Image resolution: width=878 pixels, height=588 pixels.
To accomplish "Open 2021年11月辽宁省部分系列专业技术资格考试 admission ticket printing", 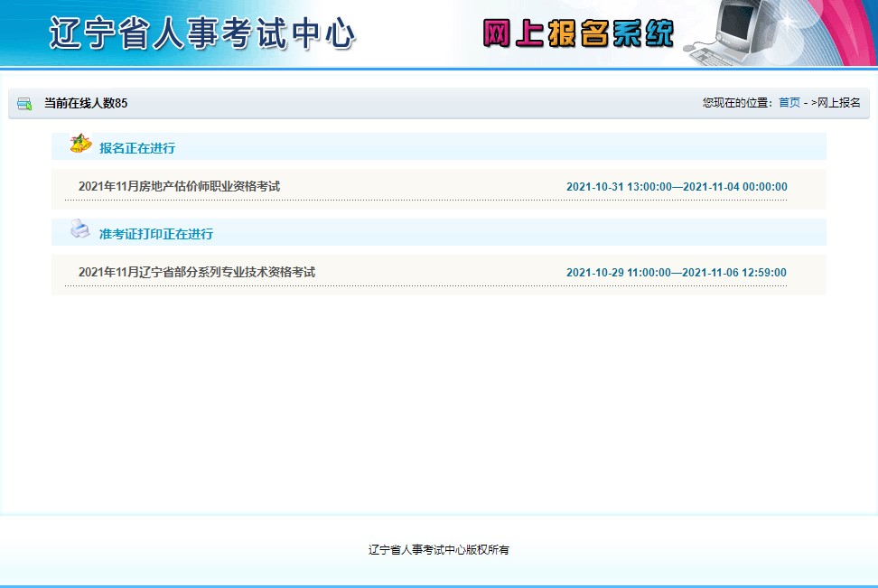I will (197, 272).
